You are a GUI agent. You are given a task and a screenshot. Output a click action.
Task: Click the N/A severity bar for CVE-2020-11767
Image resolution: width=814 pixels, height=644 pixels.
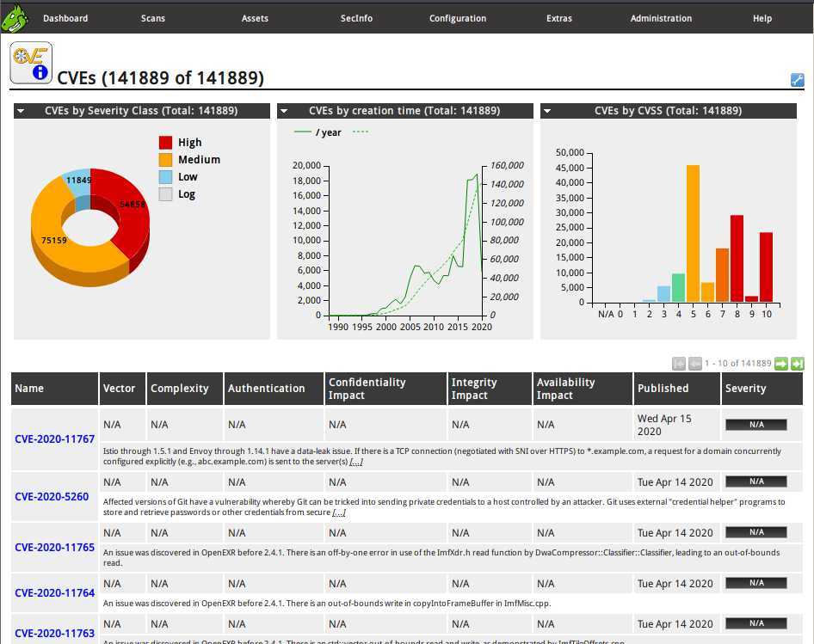coord(755,425)
